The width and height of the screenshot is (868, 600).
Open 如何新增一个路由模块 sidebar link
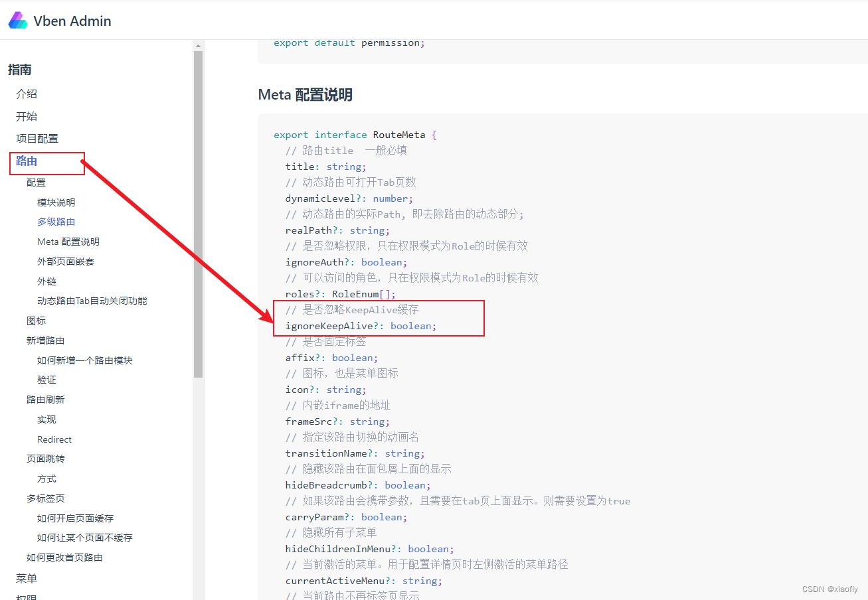coord(85,360)
